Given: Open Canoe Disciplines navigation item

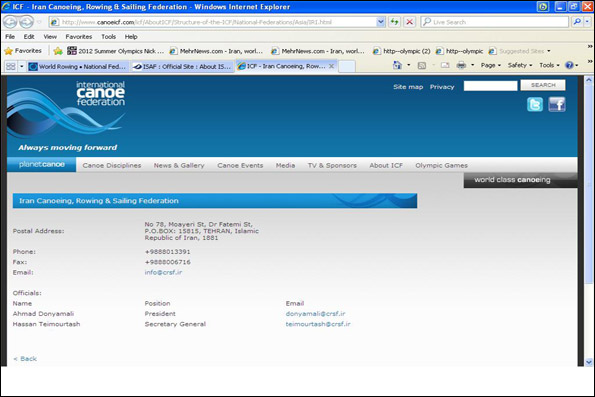Looking at the screenshot, I should [112, 165].
